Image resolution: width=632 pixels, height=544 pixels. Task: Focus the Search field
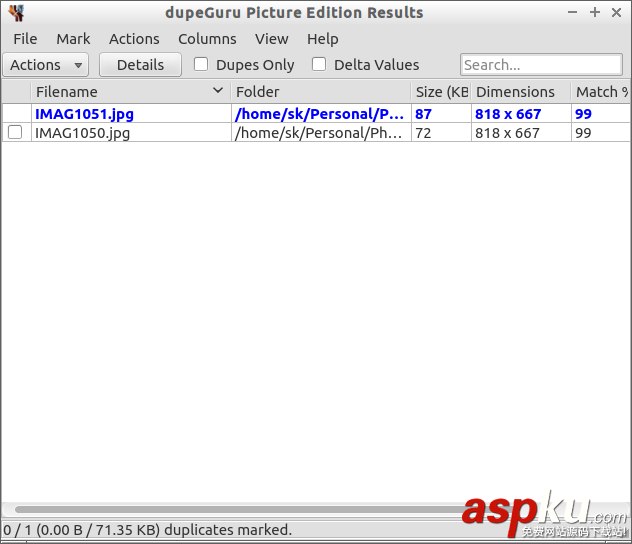click(x=541, y=64)
